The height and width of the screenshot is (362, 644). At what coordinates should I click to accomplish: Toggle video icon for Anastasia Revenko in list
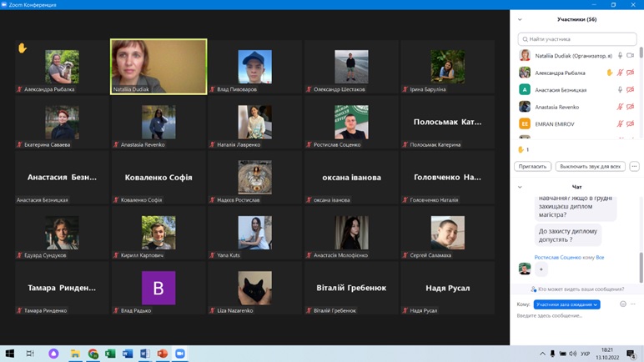[x=631, y=107]
